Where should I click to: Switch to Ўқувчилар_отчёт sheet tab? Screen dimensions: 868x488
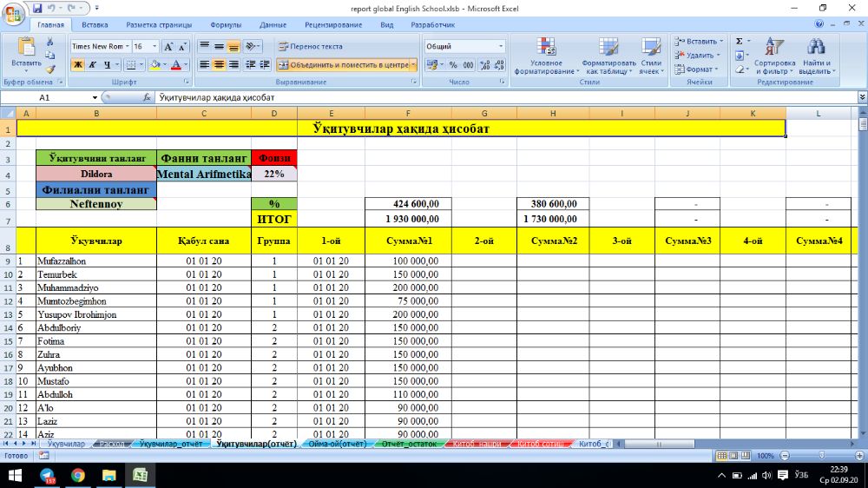170,445
